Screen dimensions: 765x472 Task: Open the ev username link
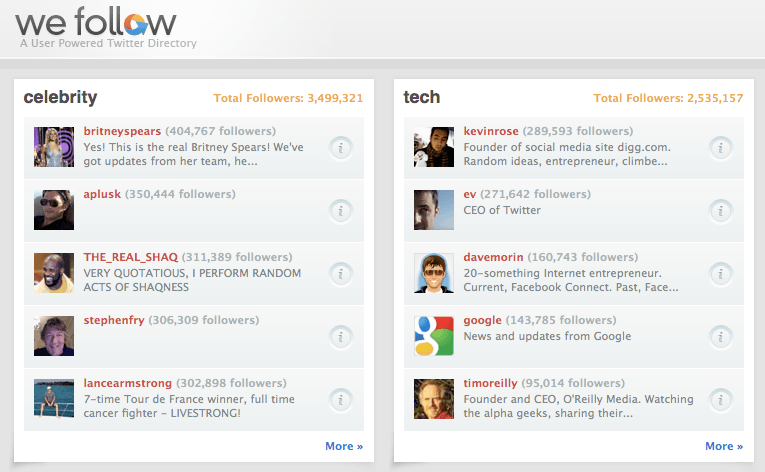coord(470,194)
